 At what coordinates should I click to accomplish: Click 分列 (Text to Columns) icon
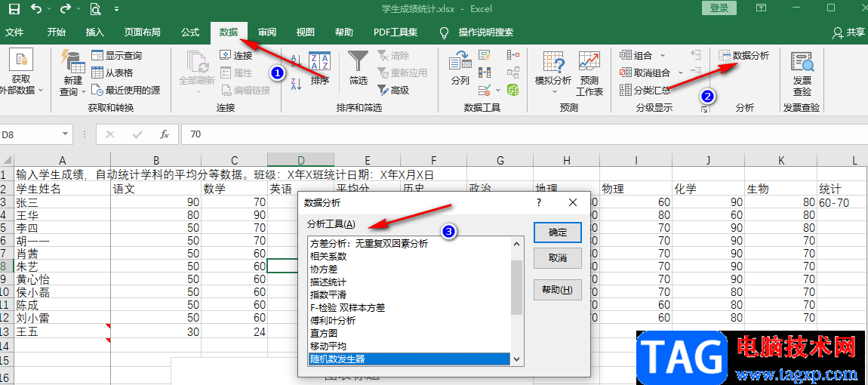[460, 68]
